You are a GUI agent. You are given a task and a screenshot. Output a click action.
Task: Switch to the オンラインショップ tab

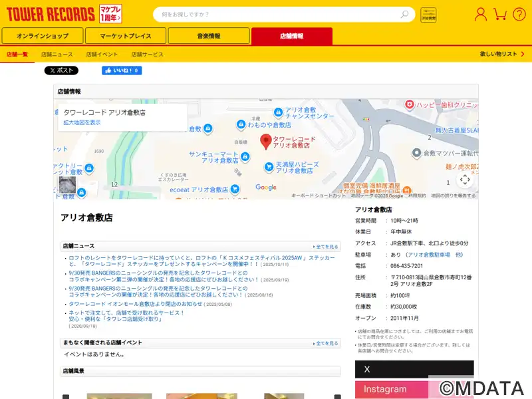[43, 36]
